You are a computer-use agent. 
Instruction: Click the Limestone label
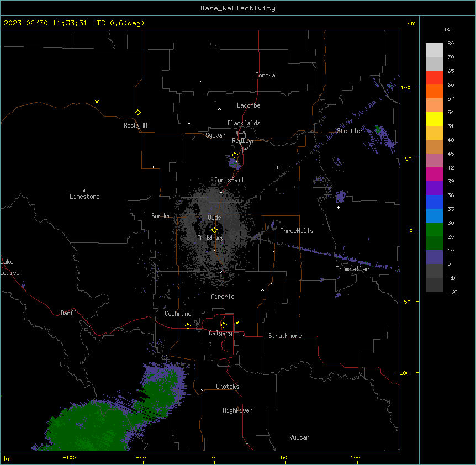[x=84, y=197]
